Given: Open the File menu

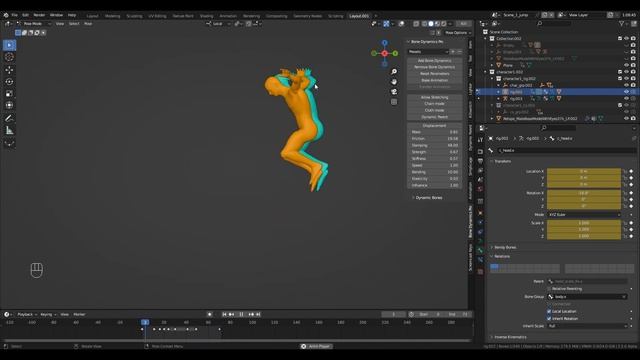Looking at the screenshot, I should coord(15,15).
